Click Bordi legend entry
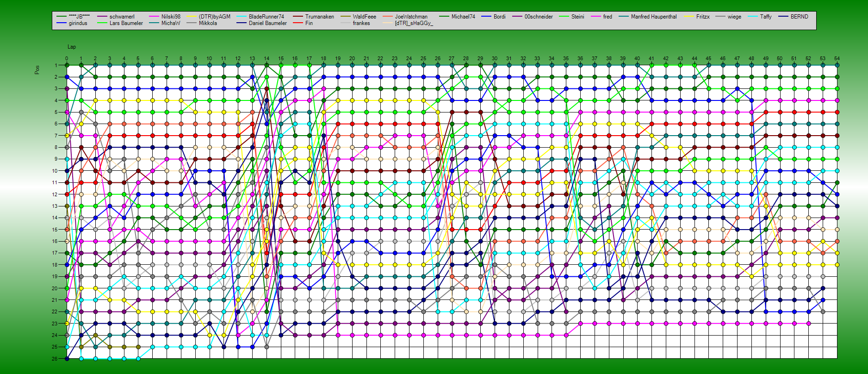 pos(499,17)
